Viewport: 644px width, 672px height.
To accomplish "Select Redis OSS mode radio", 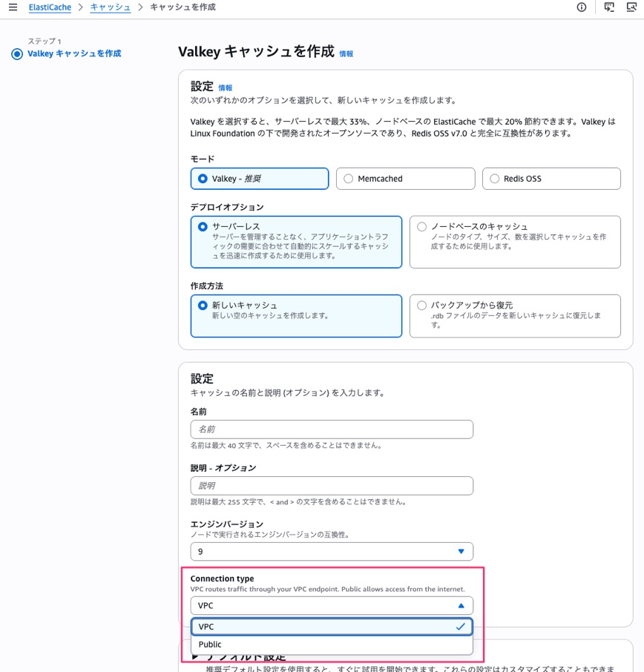I will click(551, 179).
